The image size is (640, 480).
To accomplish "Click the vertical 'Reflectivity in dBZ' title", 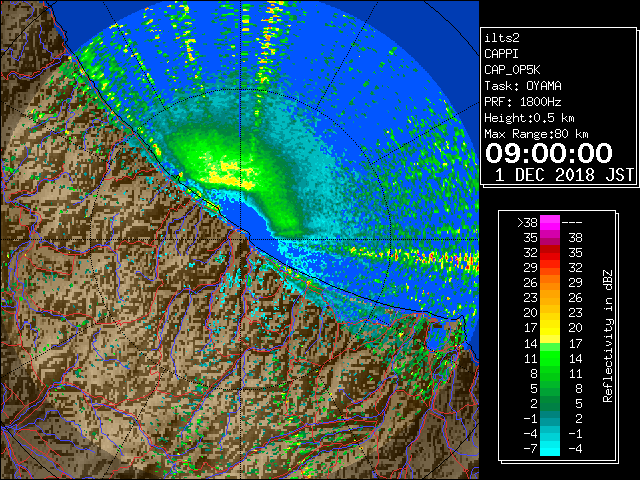I will [x=608, y=336].
